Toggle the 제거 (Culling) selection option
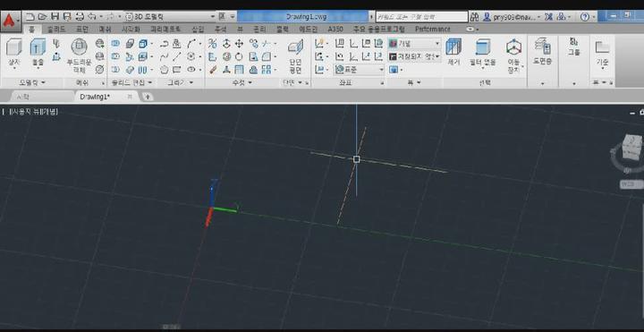 [x=453, y=53]
